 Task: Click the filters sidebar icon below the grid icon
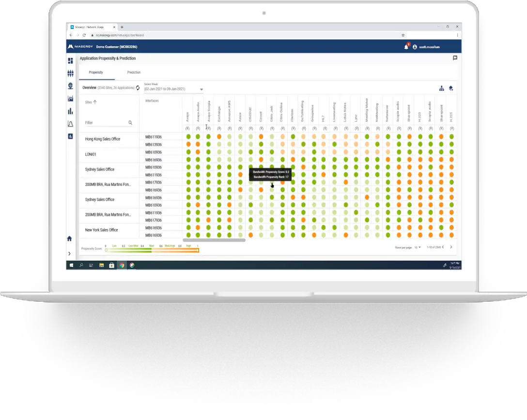pyautogui.click(x=70, y=73)
